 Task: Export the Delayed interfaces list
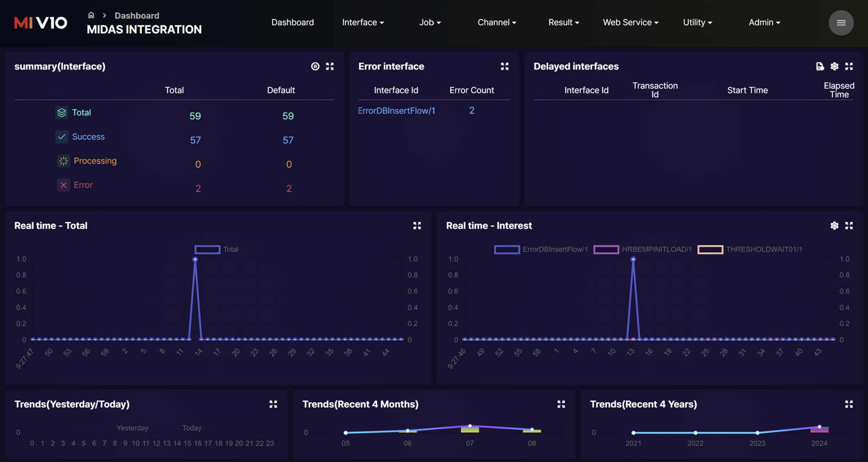(820, 66)
